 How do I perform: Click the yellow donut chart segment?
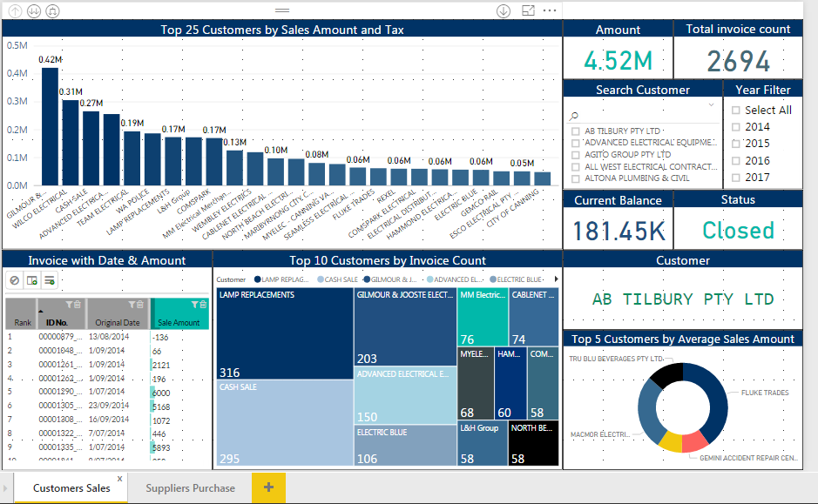coord(671,441)
